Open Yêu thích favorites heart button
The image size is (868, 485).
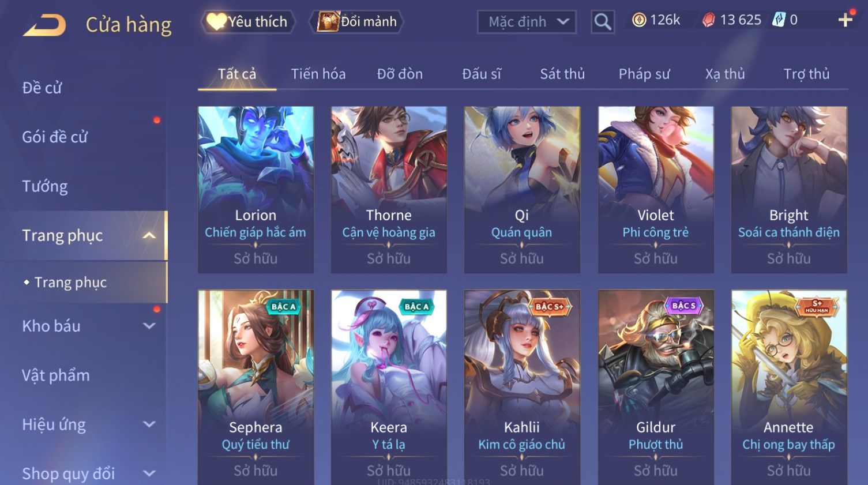[x=248, y=22]
